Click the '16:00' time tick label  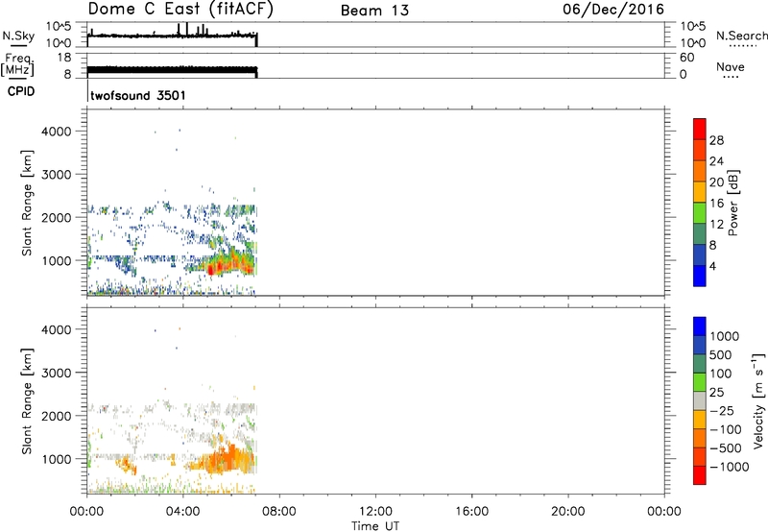click(x=471, y=512)
